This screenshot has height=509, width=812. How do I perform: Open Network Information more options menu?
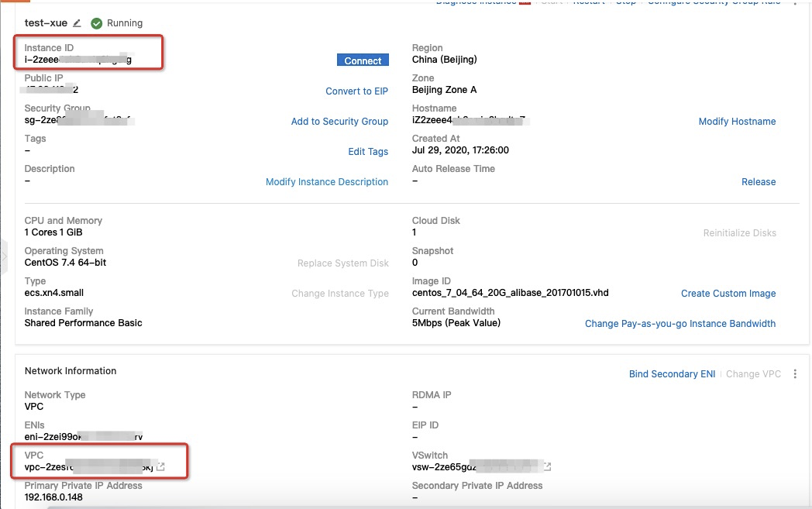tap(795, 374)
